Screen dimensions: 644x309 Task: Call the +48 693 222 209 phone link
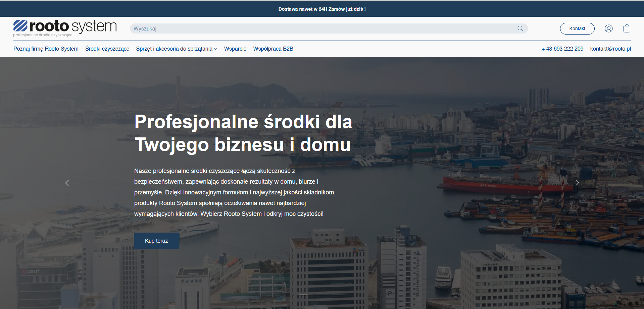562,49
